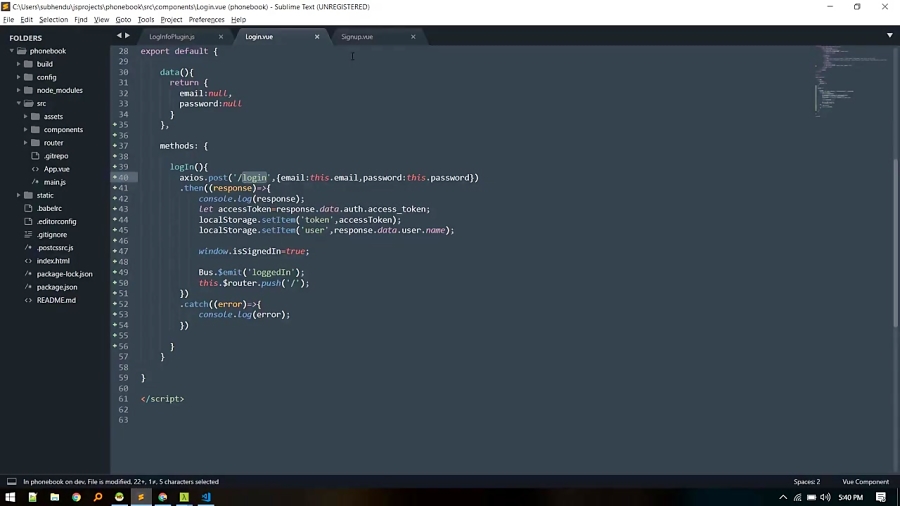Screen dimensions: 900x506
Task: Expand the static folder
Action: pyautogui.click(x=18, y=195)
